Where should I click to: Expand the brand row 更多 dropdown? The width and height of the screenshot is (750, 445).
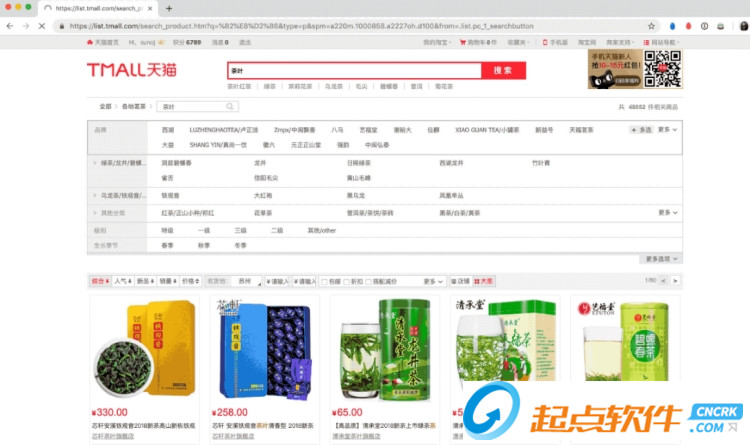(668, 130)
